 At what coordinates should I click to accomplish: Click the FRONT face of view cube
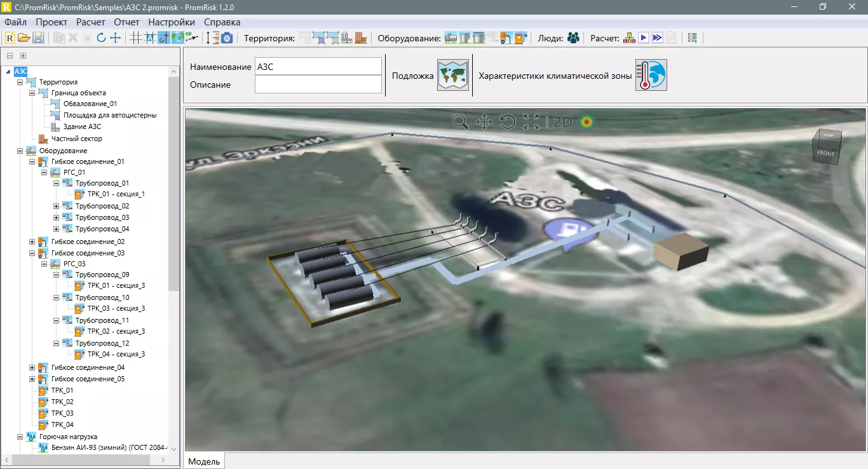825,153
